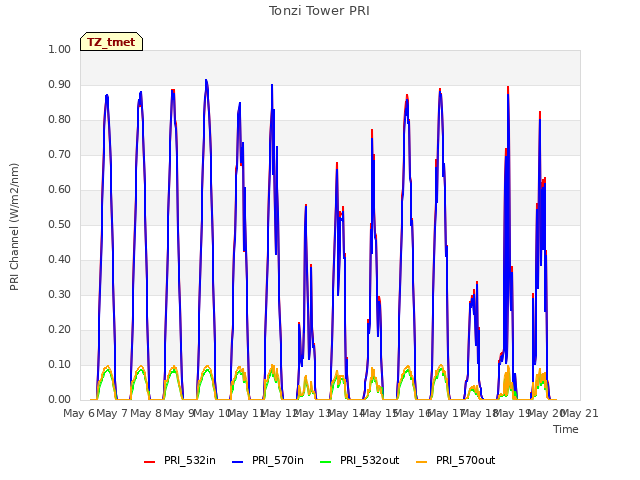Click the May 8 x-axis tick label

(x=146, y=413)
